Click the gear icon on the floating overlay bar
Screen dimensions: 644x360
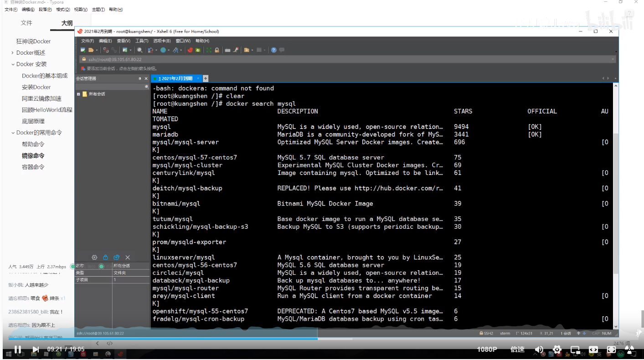(94, 257)
